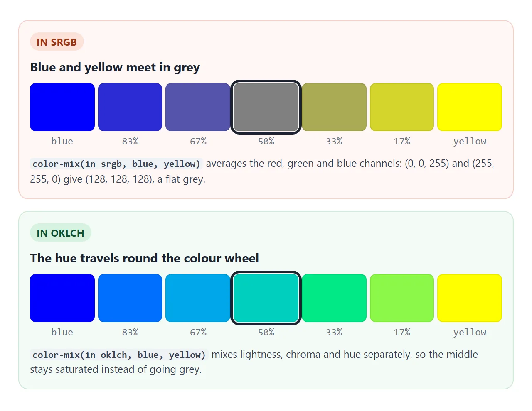
Task: Choose the 33% green swatch in OKLCH
Action: coord(334,298)
